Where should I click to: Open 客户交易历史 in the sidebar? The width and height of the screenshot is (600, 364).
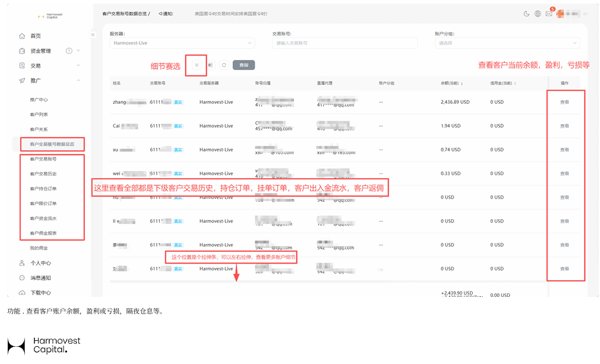(43, 174)
